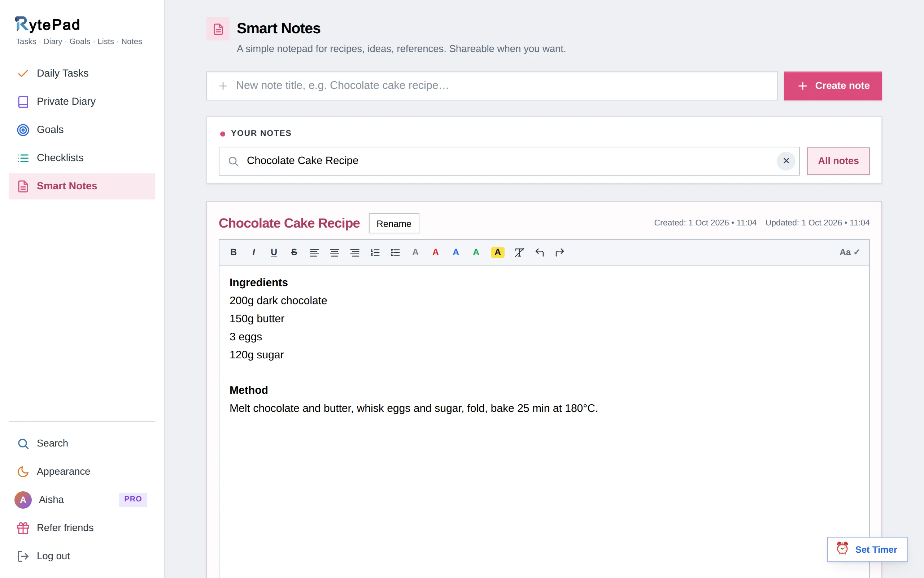Click the Ingredients heading in the note
Screen dimensions: 924x578
pos(258,282)
